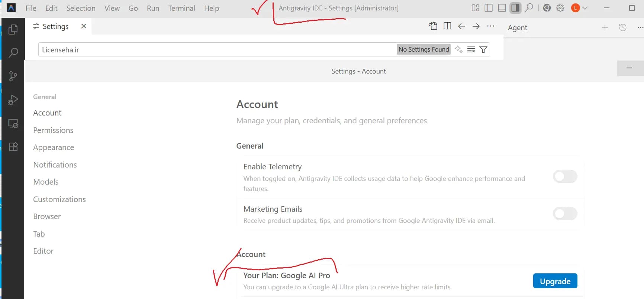Click the title bar search magnifier icon

coord(529,8)
